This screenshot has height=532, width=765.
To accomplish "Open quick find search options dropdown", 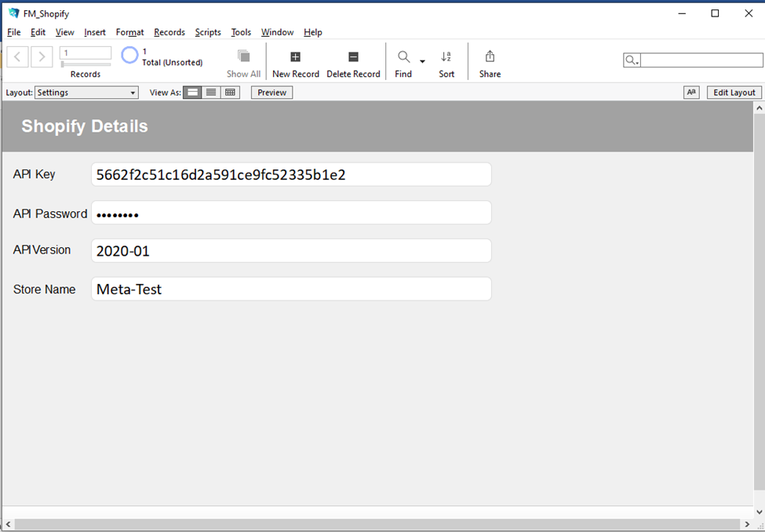I will pos(632,60).
